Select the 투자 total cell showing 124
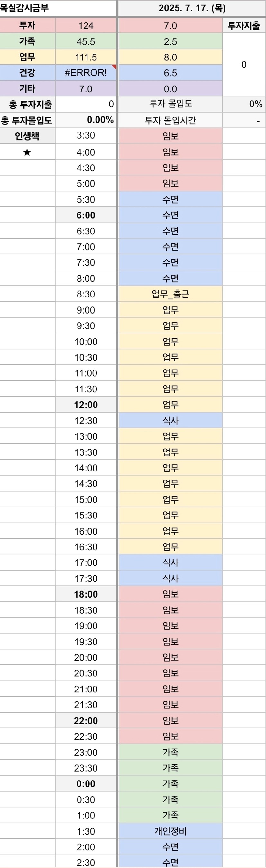The height and width of the screenshot is (868, 266). tap(86, 26)
